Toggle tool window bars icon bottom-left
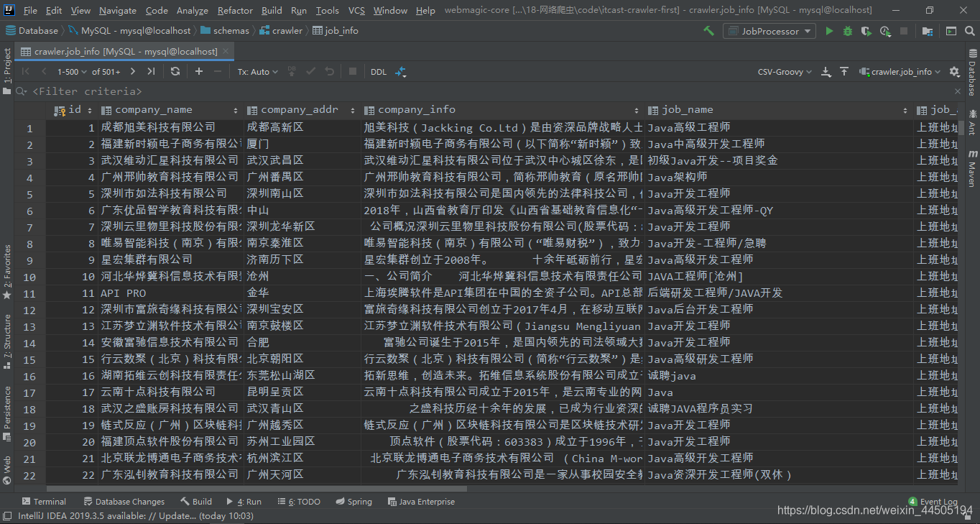 coord(6,515)
